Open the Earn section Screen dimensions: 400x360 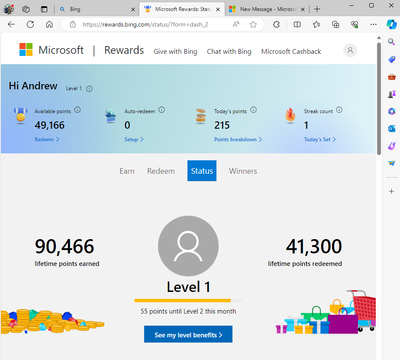[127, 171]
